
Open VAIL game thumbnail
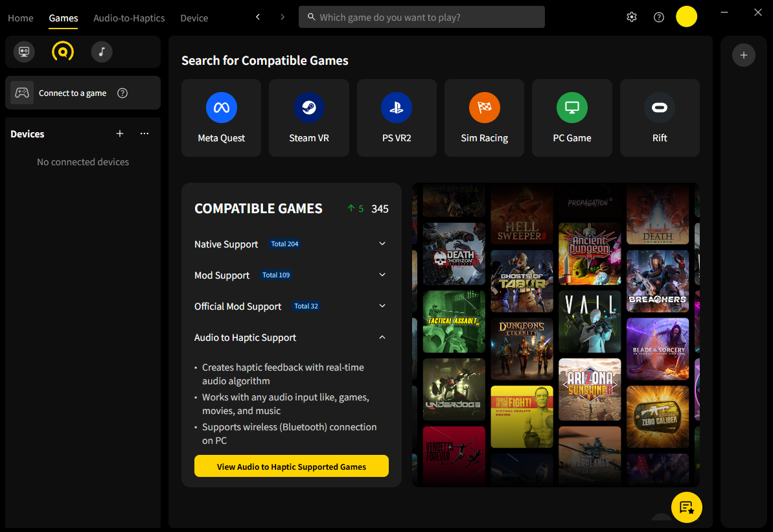point(590,321)
